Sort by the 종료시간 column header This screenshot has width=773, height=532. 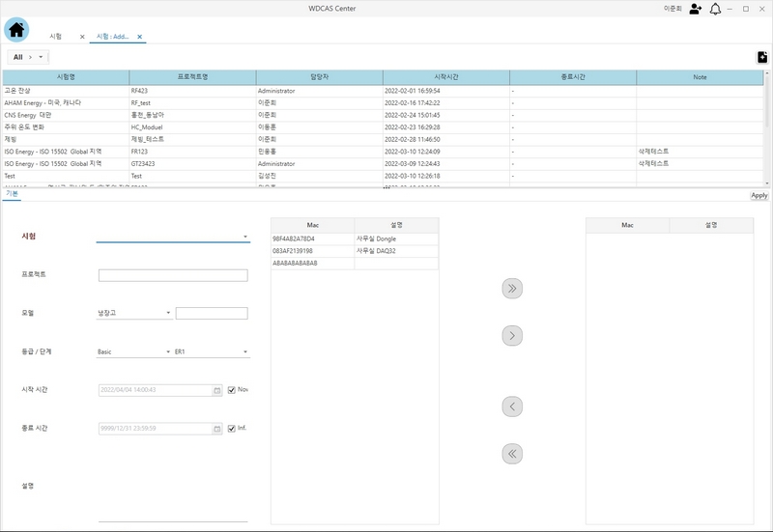click(573, 77)
